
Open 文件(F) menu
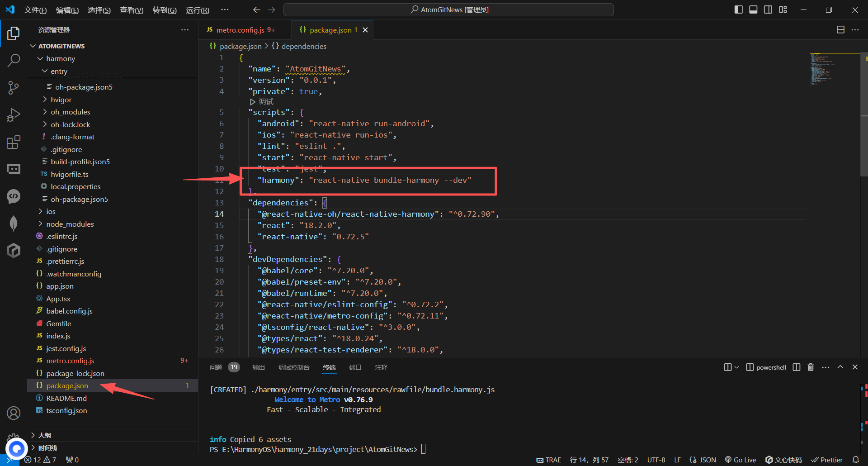pyautogui.click(x=35, y=10)
